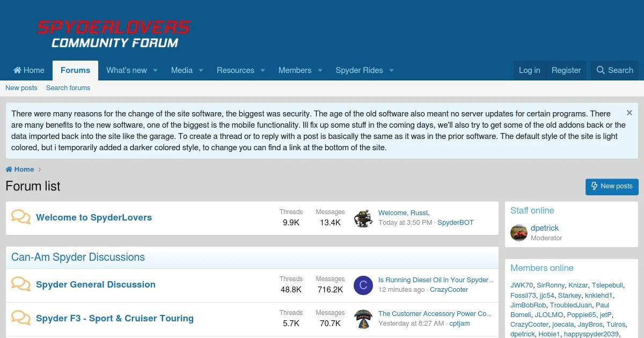Image resolution: width=644 pixels, height=338 pixels.
Task: Open member SirRonny's profile
Action: pos(551,285)
